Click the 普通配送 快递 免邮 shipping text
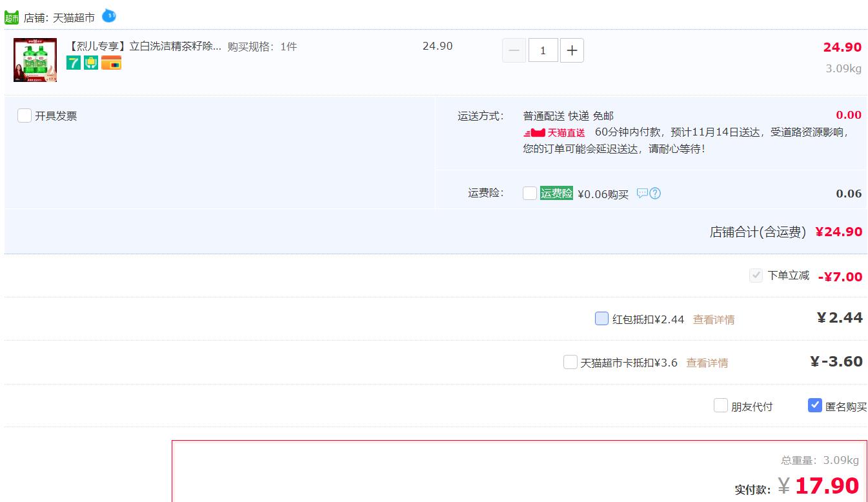Viewport: 868px width, 502px height. [569, 116]
